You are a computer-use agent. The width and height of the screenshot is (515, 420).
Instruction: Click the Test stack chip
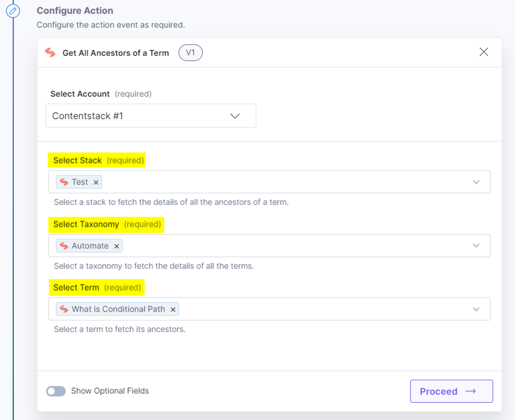pyautogui.click(x=79, y=182)
